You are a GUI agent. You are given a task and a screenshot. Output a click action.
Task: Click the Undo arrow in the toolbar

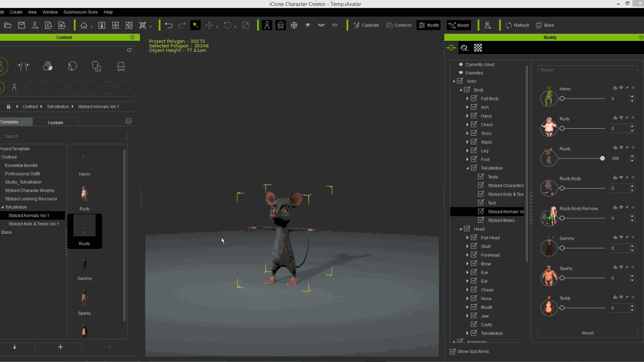[x=169, y=25]
